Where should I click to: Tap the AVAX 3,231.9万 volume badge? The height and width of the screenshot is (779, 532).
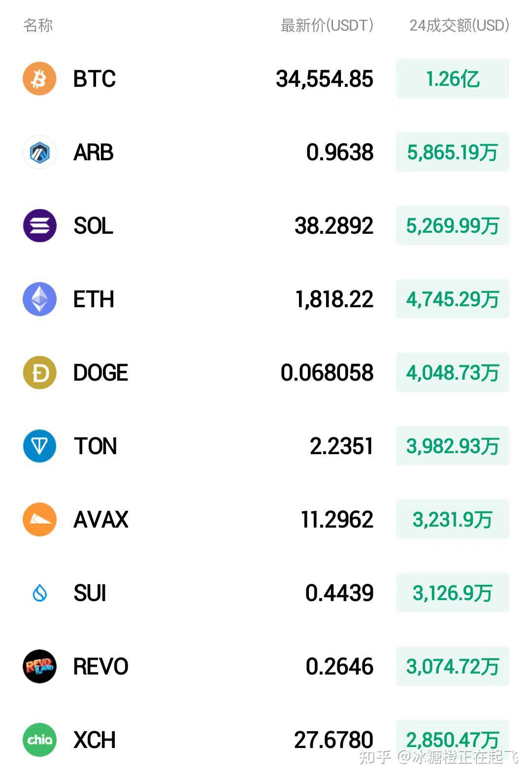point(453,519)
